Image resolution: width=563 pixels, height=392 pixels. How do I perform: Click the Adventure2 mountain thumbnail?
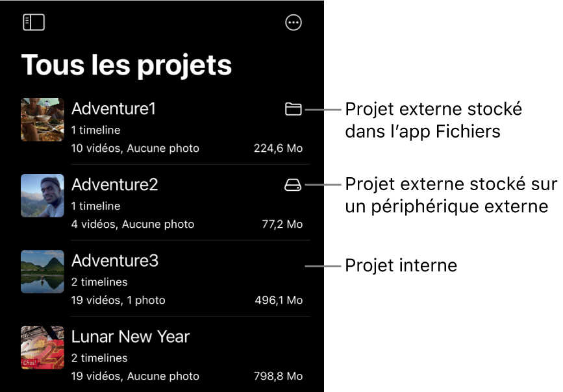(42, 195)
